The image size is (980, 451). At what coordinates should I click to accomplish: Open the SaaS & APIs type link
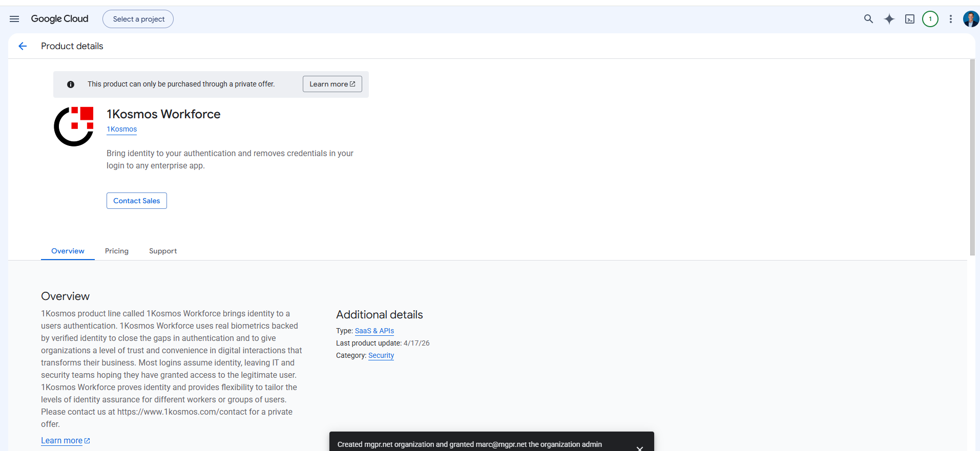(374, 331)
